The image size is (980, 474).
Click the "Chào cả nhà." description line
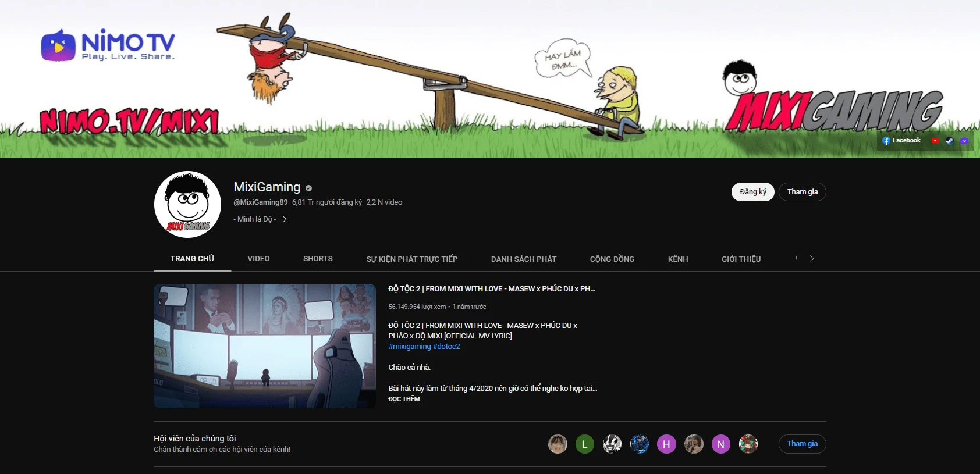410,368
